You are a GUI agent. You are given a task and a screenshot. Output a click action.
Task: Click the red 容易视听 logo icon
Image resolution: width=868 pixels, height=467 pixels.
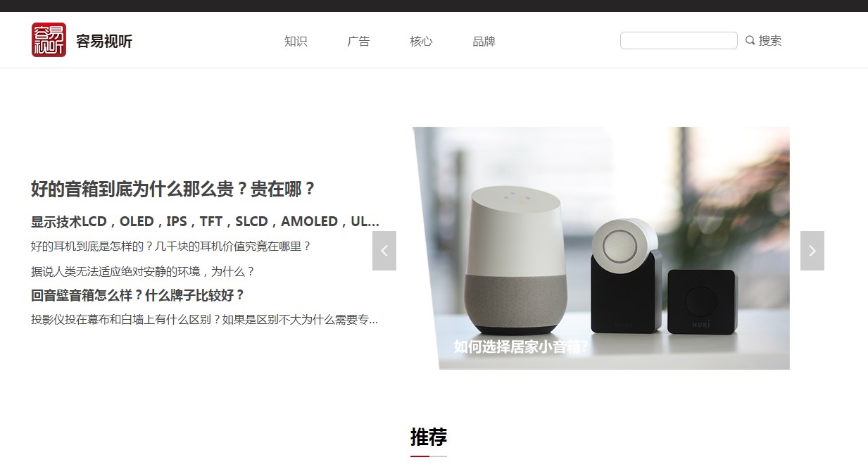pyautogui.click(x=49, y=39)
